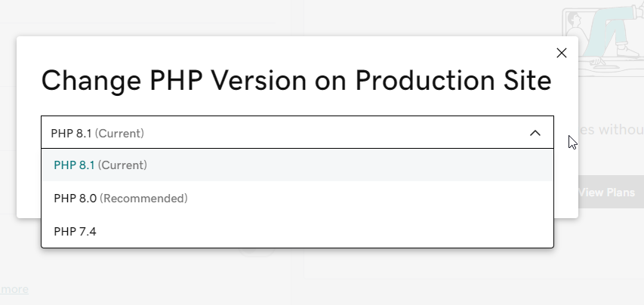Select PHP 8.0 (Recommended) option

click(297, 199)
